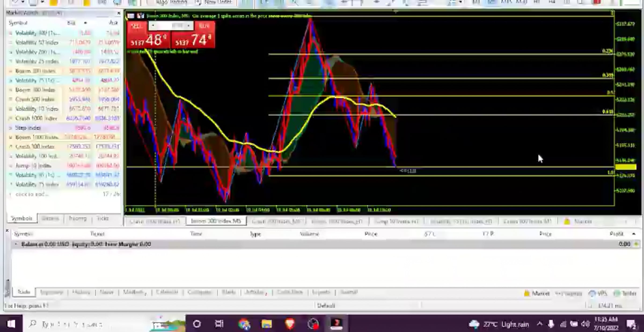Collapse the Balance row expander in Trade tab

coord(16,244)
